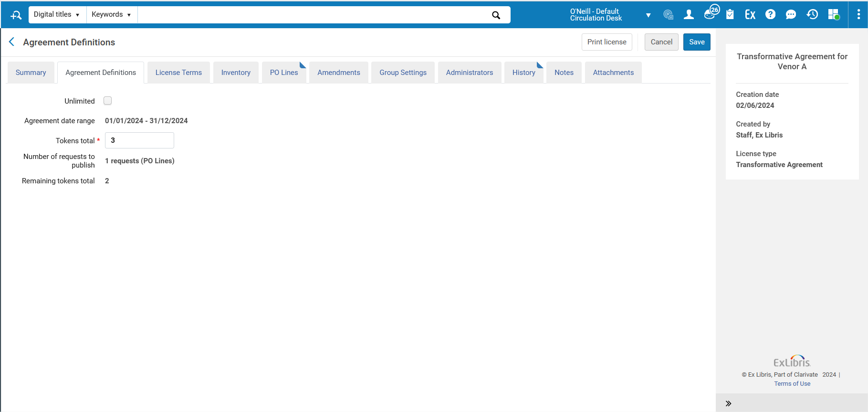Click the Agreement Definitions page heading

point(69,42)
